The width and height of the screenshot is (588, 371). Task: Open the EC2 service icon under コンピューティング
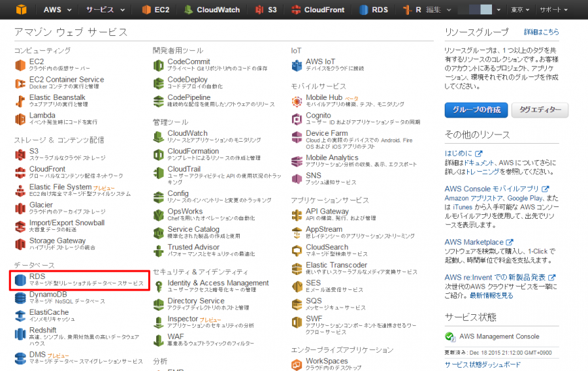[20, 65]
